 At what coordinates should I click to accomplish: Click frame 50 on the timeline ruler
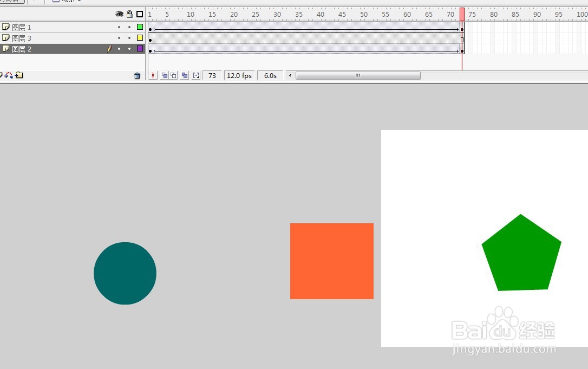(x=364, y=14)
